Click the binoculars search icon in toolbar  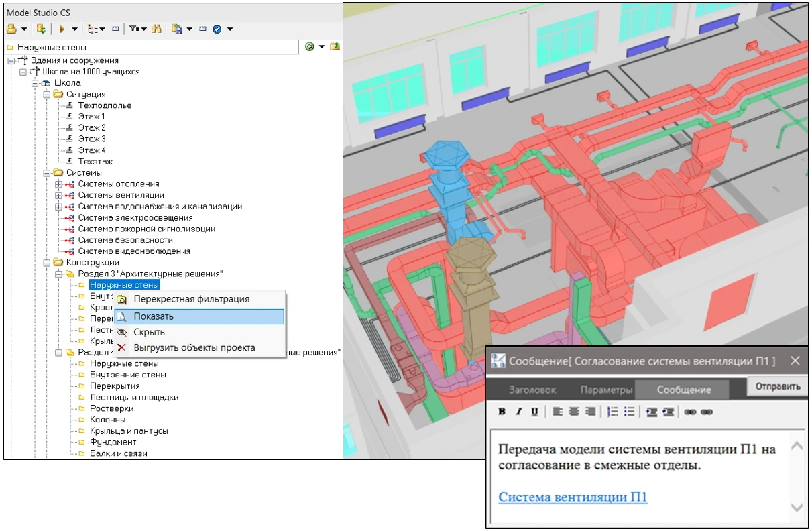click(x=156, y=29)
